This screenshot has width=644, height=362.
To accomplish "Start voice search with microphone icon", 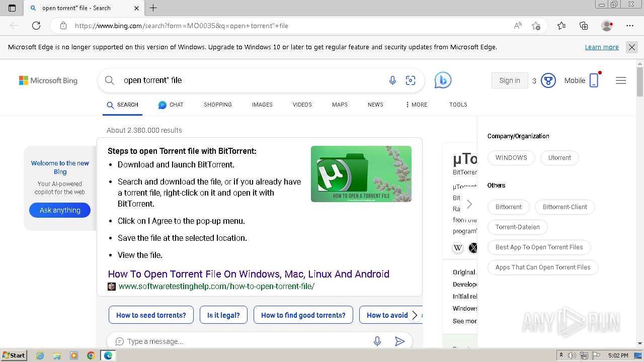I will (392, 80).
